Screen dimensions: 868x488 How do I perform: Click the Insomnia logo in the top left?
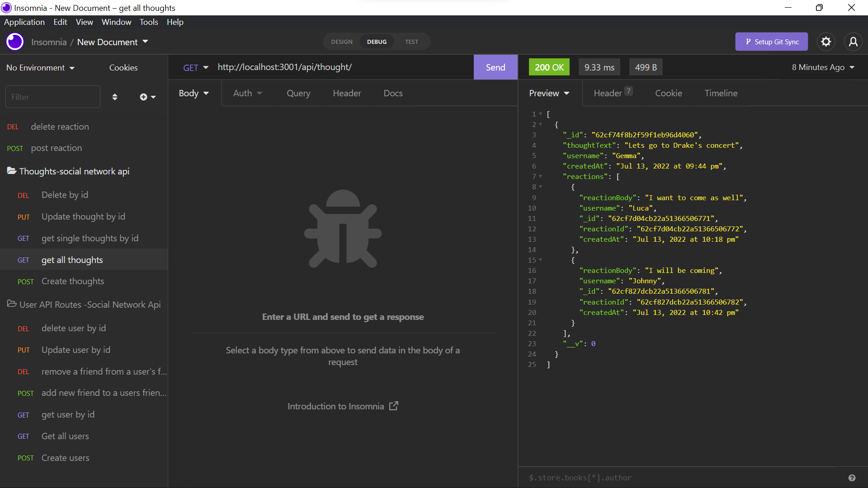(x=14, y=42)
